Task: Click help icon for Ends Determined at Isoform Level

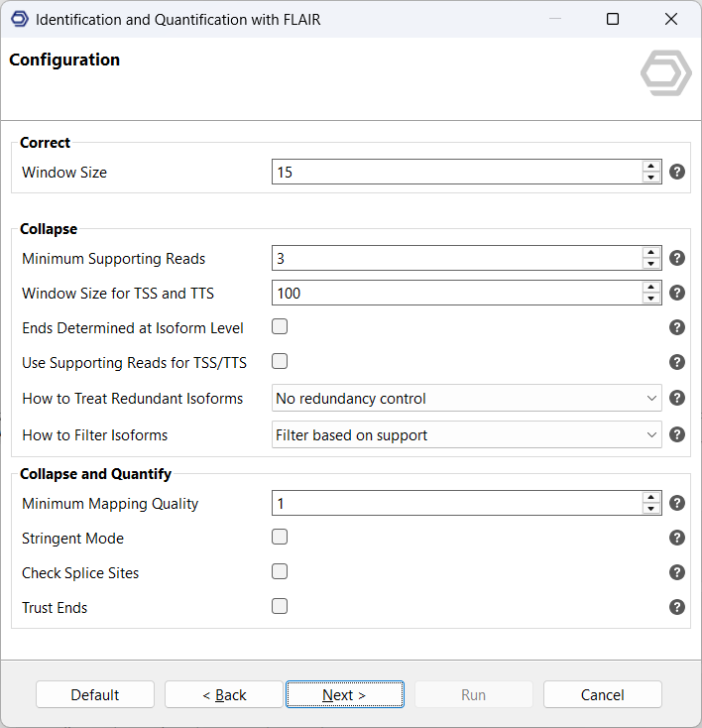Action: click(677, 327)
